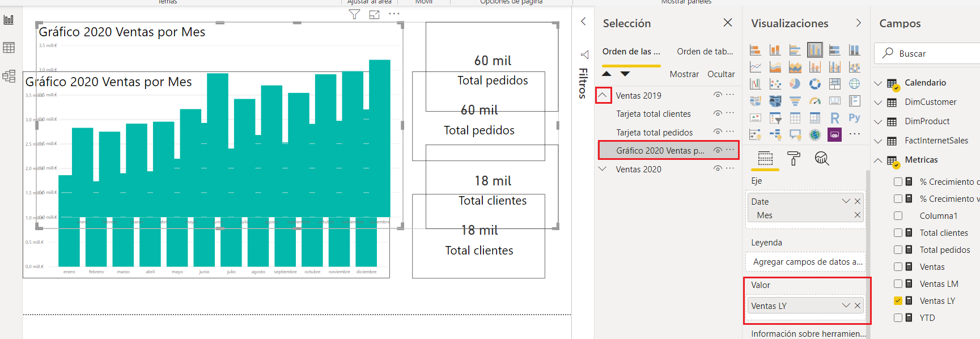Open the Report view from the left sidebar
Screen dimensions: 980x339
pyautogui.click(x=9, y=20)
